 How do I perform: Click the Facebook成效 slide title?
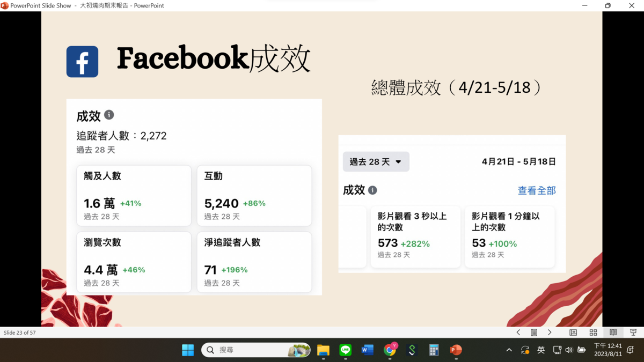(x=214, y=58)
